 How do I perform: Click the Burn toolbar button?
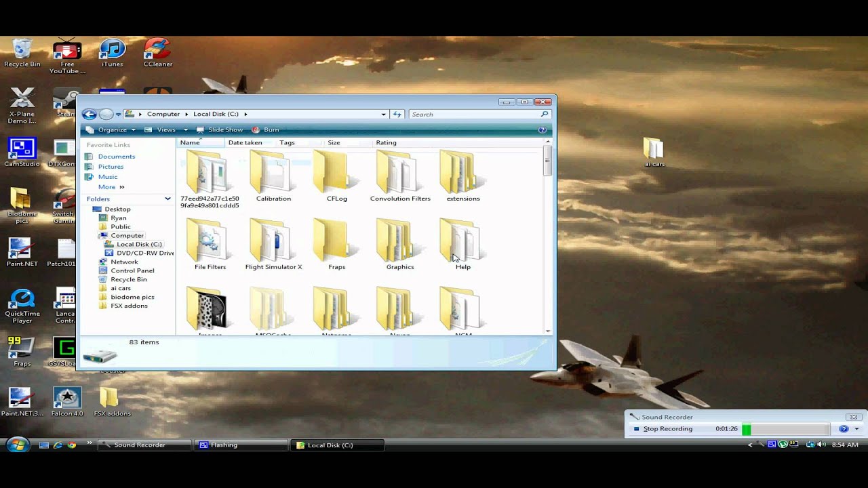tap(265, 129)
